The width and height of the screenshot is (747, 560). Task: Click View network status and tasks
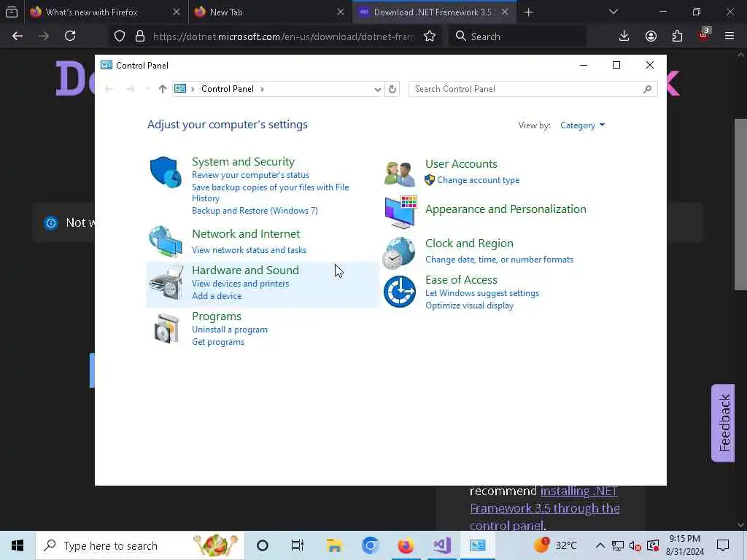click(x=249, y=250)
